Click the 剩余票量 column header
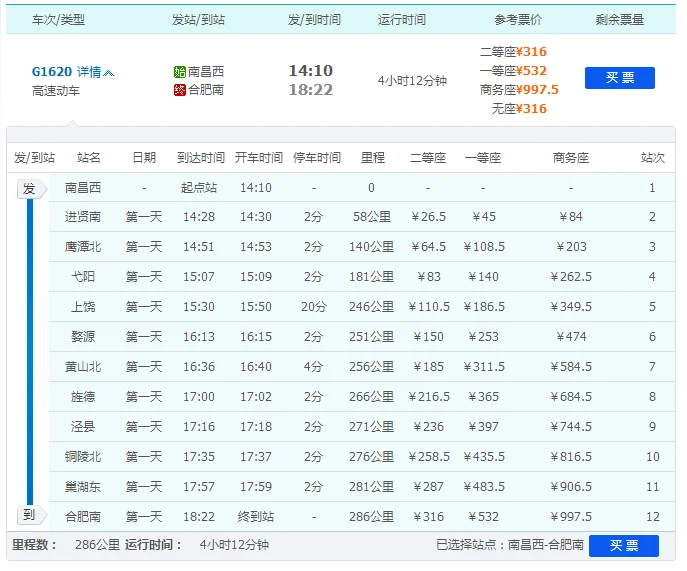 (620, 20)
